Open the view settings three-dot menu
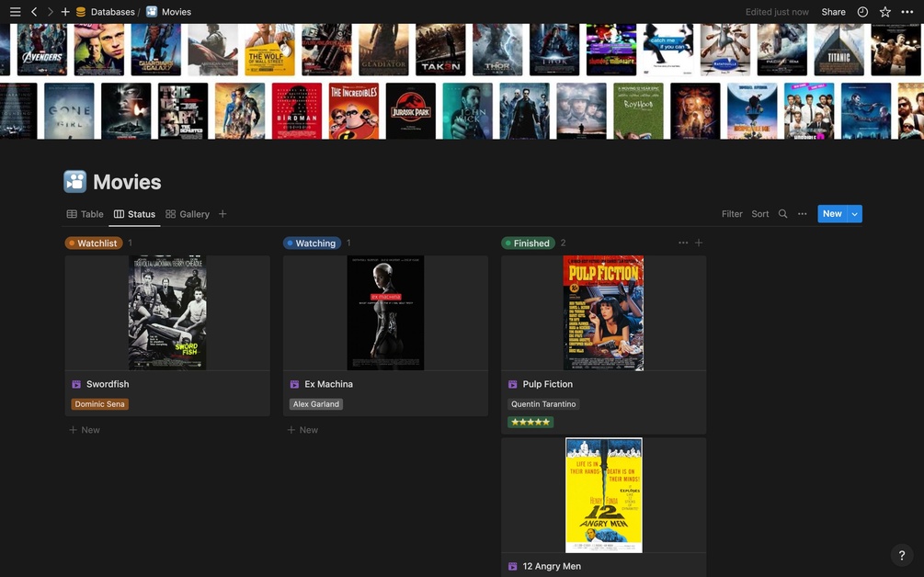This screenshot has width=924, height=577. 802,214
